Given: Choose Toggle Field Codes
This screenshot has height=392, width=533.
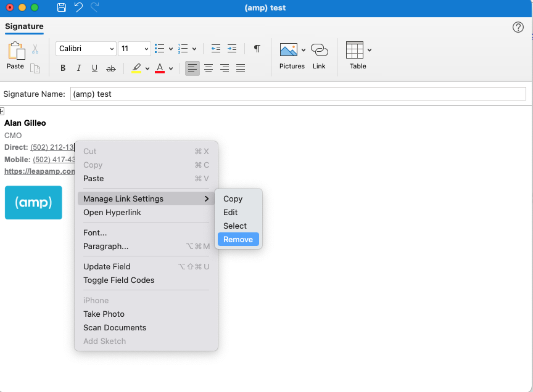Looking at the screenshot, I should click(146, 280).
